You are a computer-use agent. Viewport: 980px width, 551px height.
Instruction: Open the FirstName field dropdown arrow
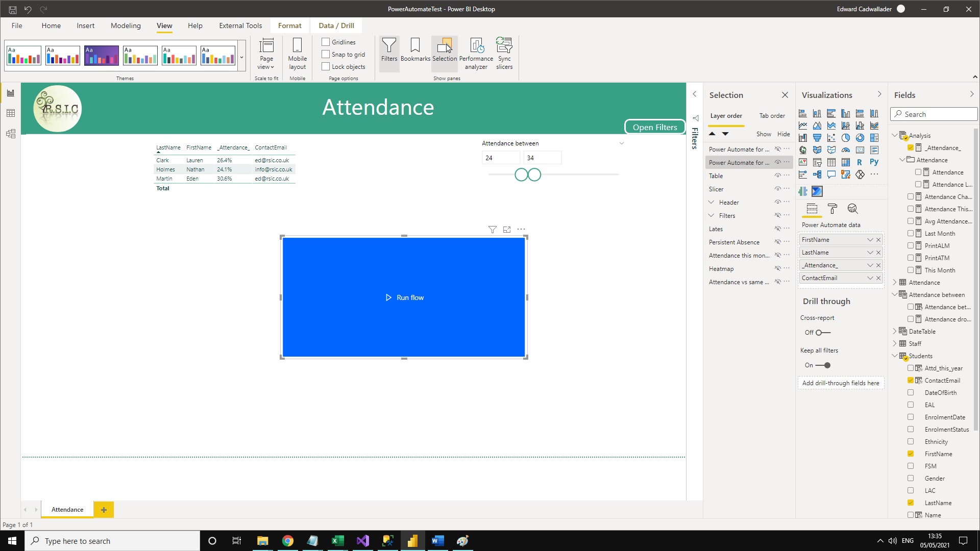point(870,240)
